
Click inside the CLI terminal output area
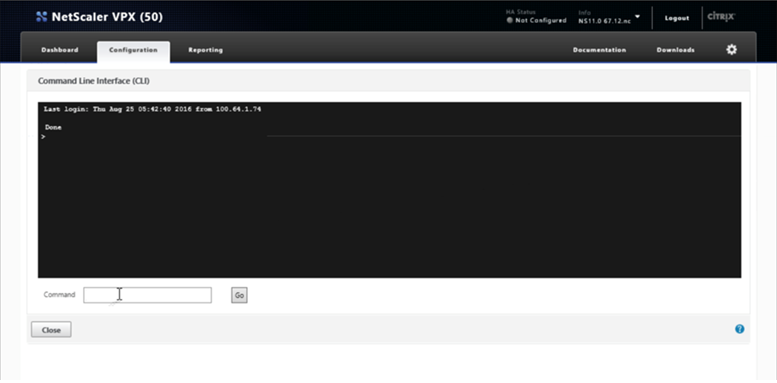tap(389, 190)
